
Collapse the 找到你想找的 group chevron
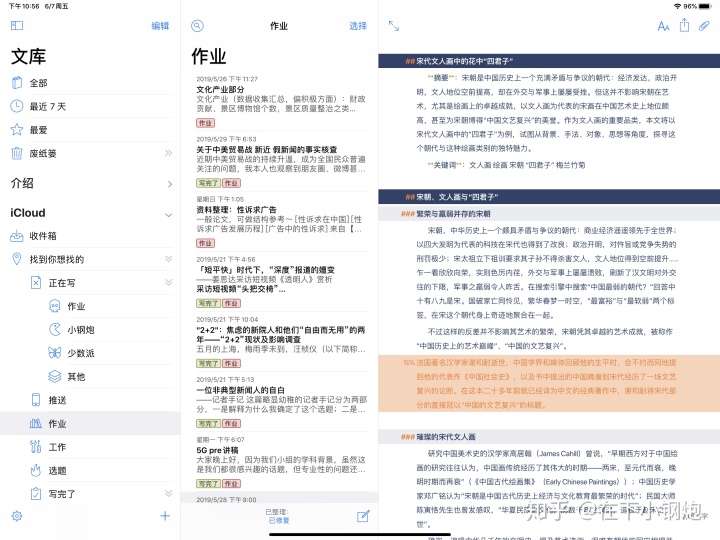(x=168, y=259)
